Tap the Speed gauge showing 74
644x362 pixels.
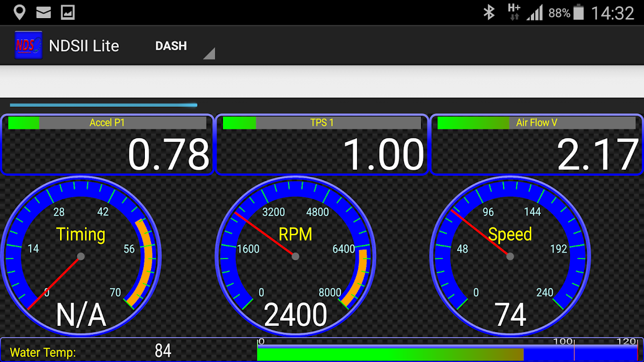click(x=510, y=256)
